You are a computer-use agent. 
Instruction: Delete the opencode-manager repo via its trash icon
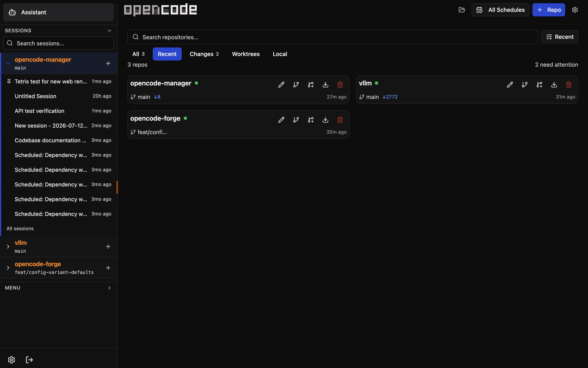(340, 85)
